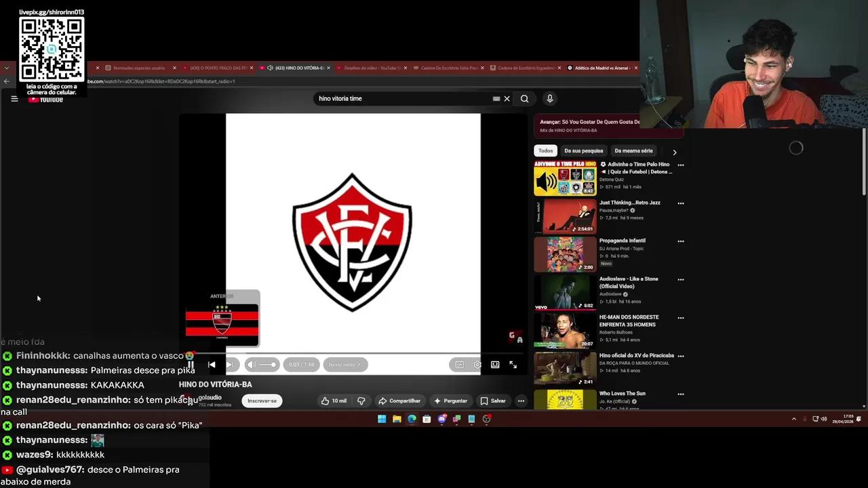
Task: Click the 0:03 / 1:48 time display
Action: point(301,365)
